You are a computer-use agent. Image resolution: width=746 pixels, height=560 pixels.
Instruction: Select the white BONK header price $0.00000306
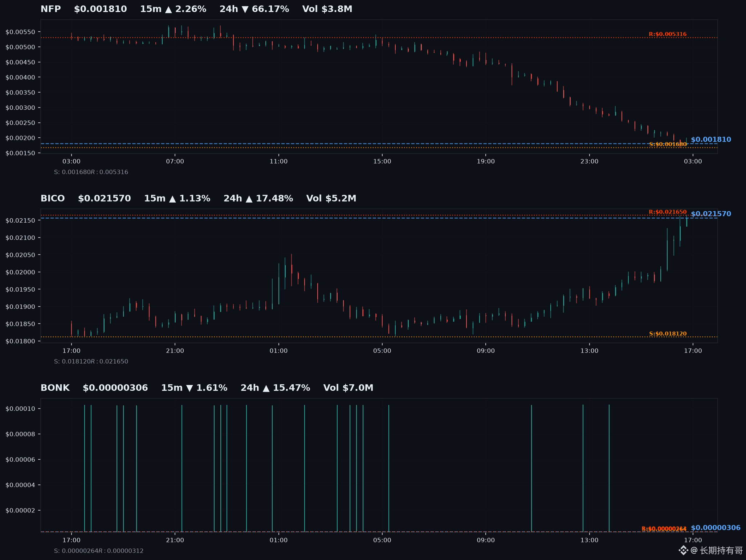pos(115,388)
